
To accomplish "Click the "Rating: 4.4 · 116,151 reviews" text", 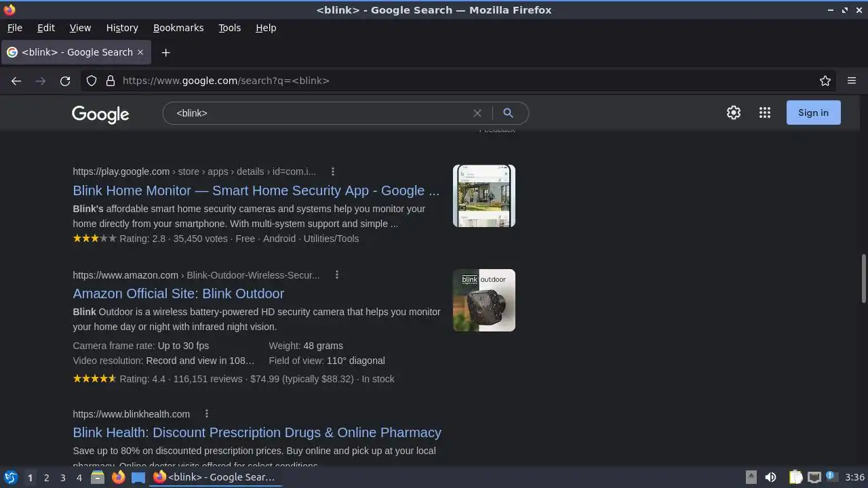I will [x=181, y=379].
